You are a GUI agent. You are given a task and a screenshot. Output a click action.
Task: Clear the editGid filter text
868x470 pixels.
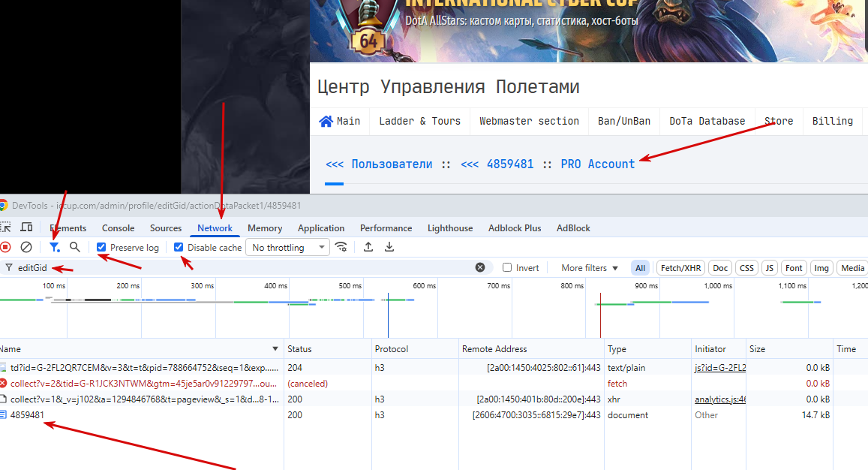click(x=480, y=267)
